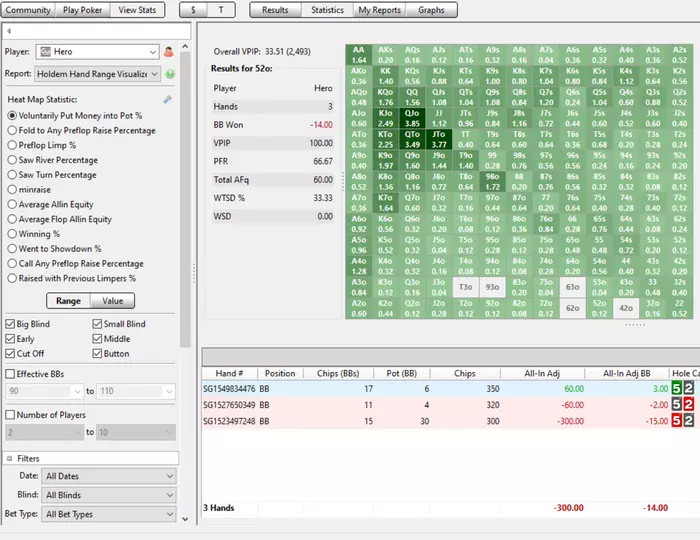
Task: Sort table by Pot (BB) column
Action: (401, 374)
